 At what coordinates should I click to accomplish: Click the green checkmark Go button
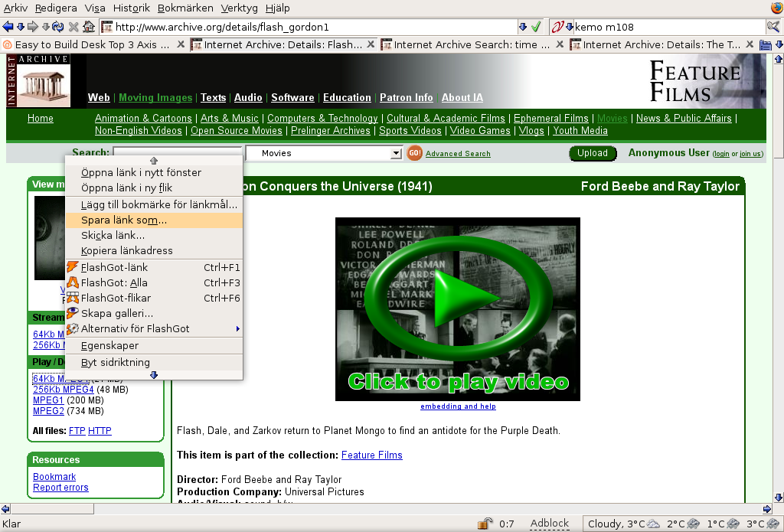coord(536,27)
